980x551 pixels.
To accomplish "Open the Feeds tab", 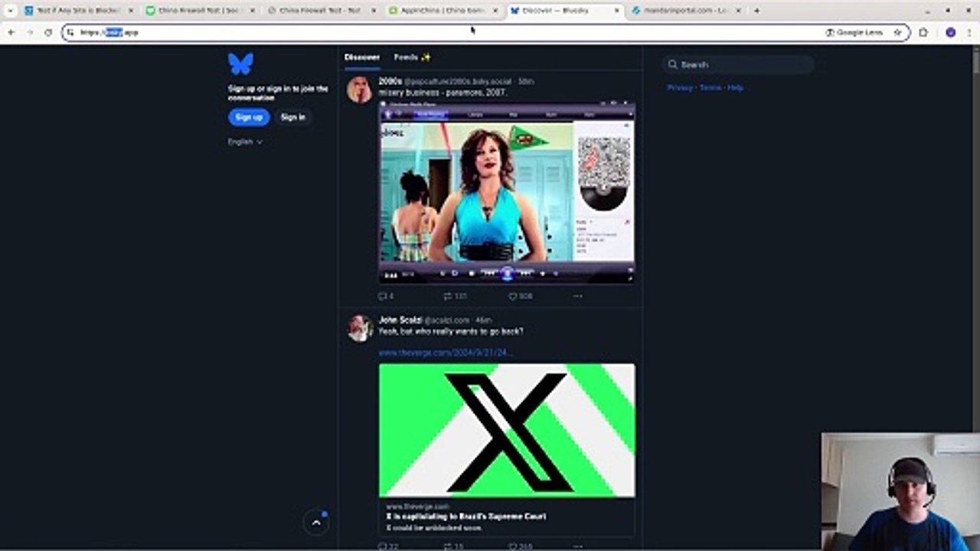I will 413,57.
